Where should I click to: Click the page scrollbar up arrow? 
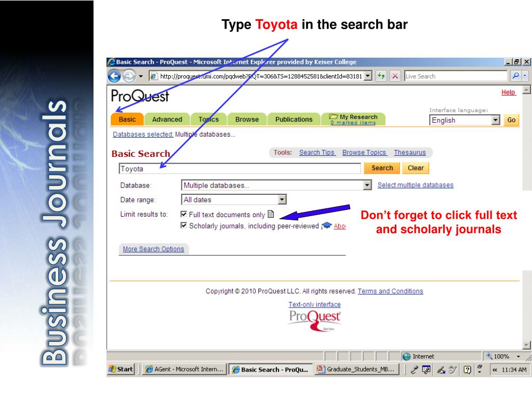(526, 89)
